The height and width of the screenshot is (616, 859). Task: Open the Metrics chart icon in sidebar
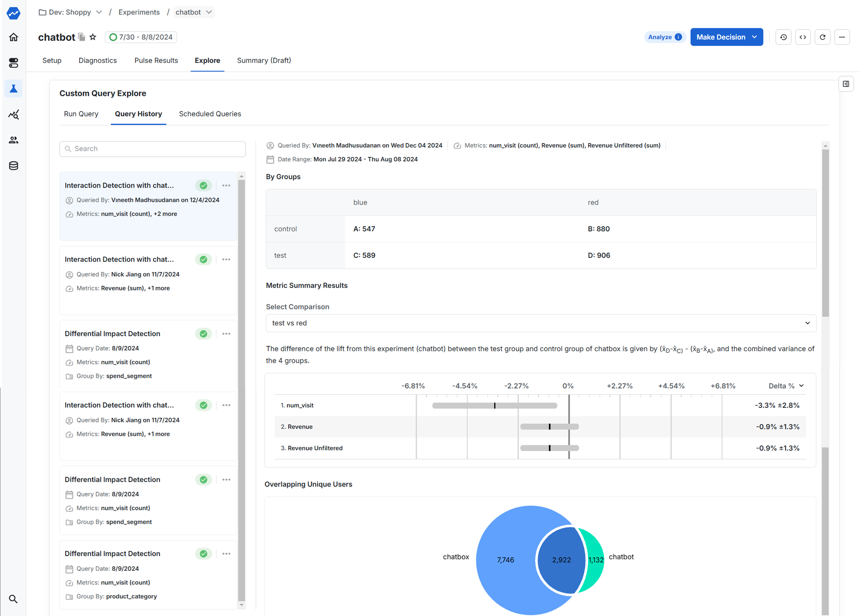pos(13,114)
